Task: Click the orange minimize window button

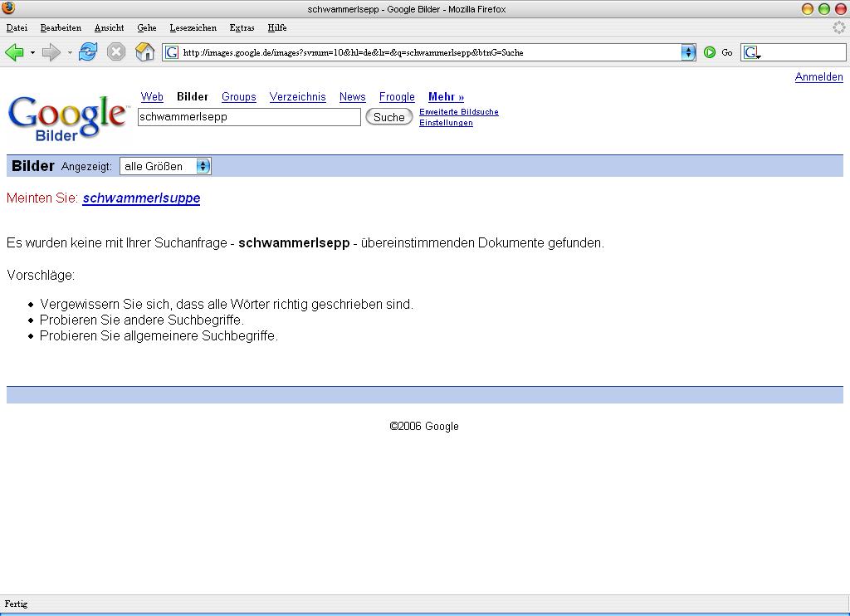Action: [x=808, y=8]
